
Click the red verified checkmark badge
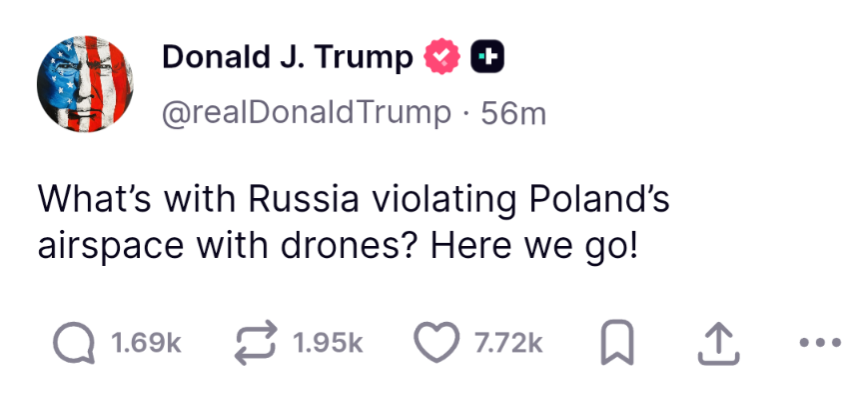pos(441,59)
